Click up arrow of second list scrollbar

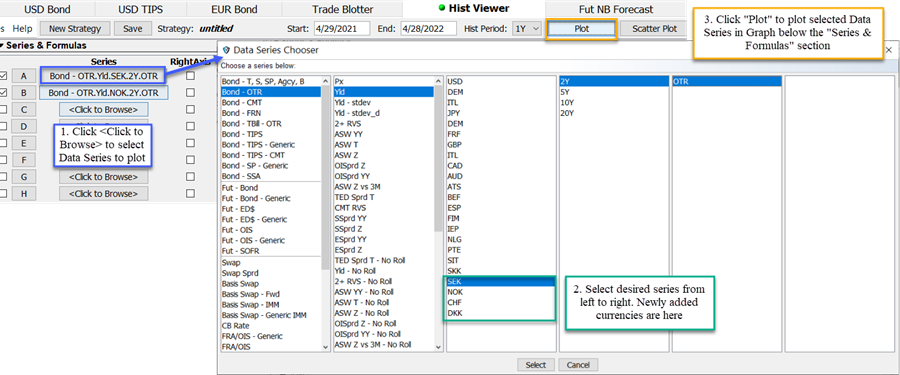[439, 81]
